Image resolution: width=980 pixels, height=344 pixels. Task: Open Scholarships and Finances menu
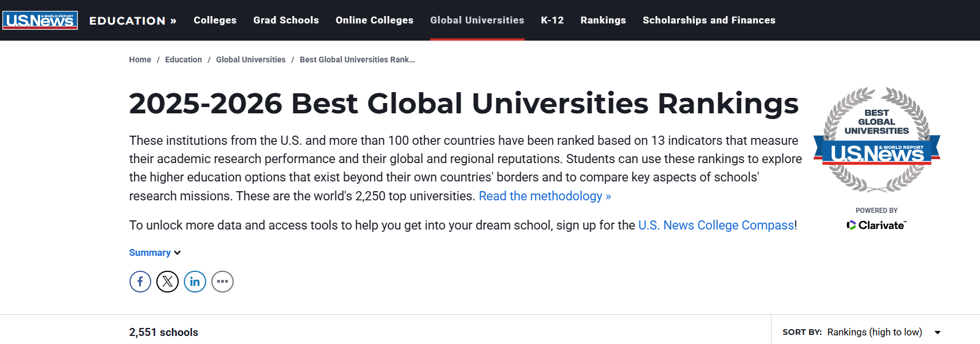[x=709, y=20]
